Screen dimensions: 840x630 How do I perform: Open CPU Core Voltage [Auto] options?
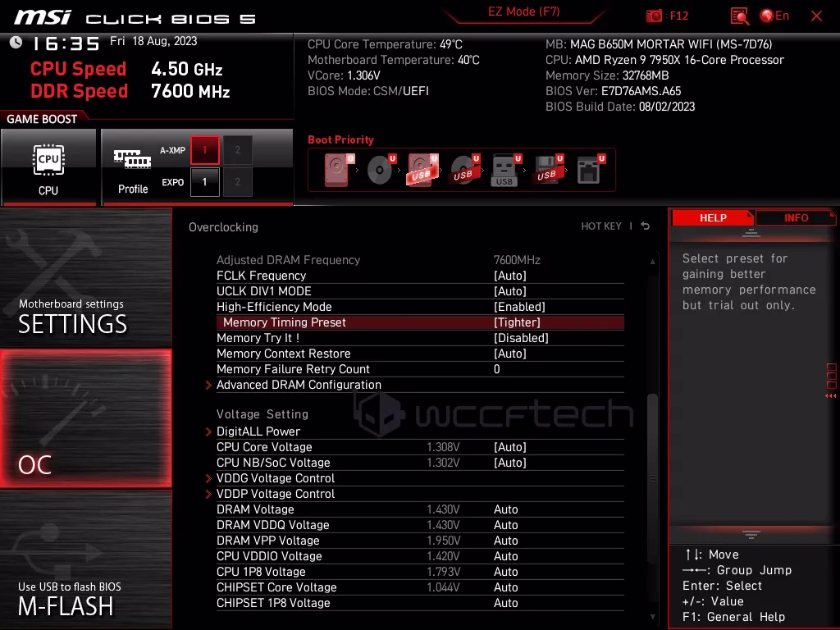420,447
